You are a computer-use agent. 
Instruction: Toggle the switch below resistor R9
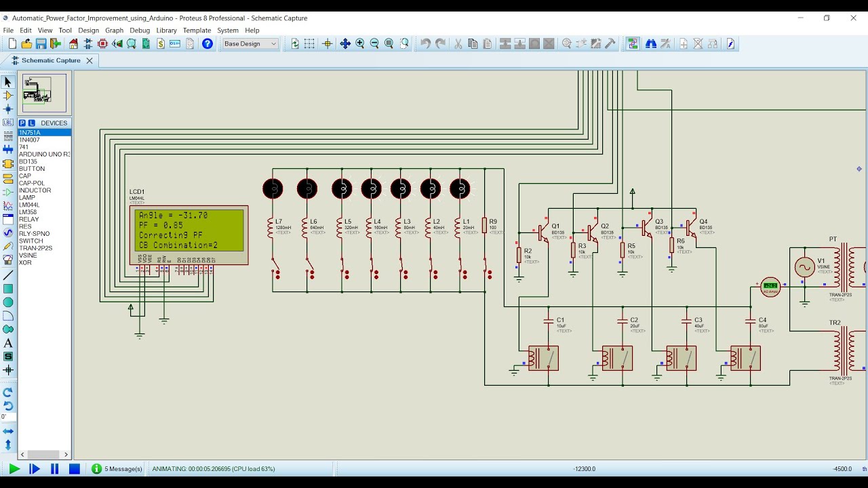click(x=488, y=268)
